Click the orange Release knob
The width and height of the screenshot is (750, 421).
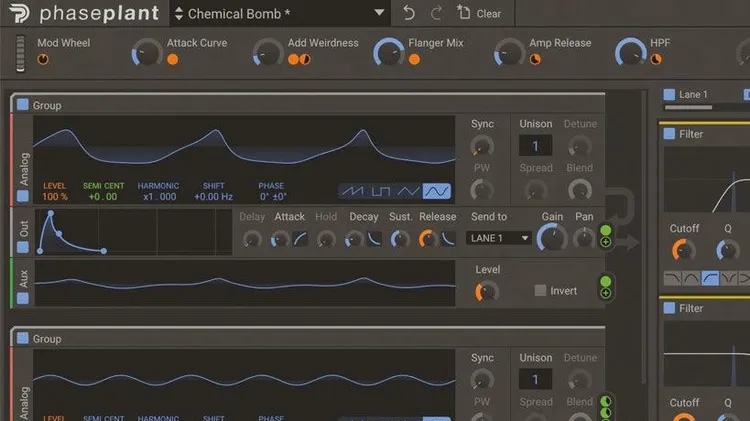click(428, 238)
